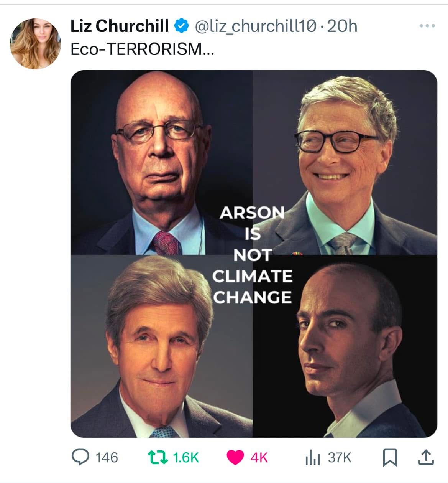Click the 37K views count
The image size is (448, 483).
pos(340,457)
